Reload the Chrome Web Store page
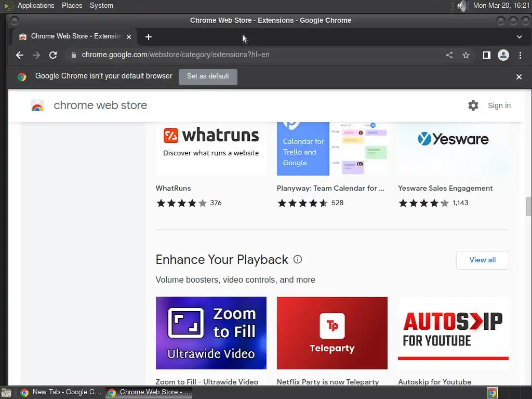532x399 pixels. click(53, 55)
